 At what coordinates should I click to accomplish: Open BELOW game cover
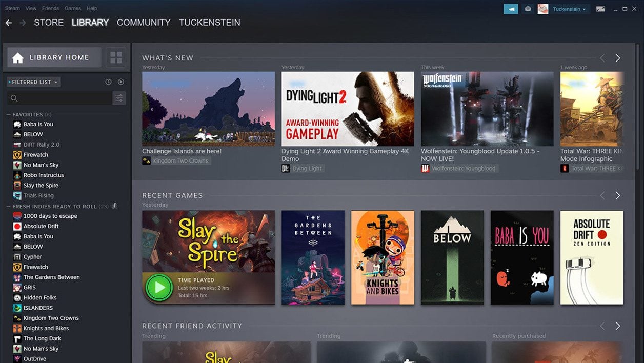452,257
